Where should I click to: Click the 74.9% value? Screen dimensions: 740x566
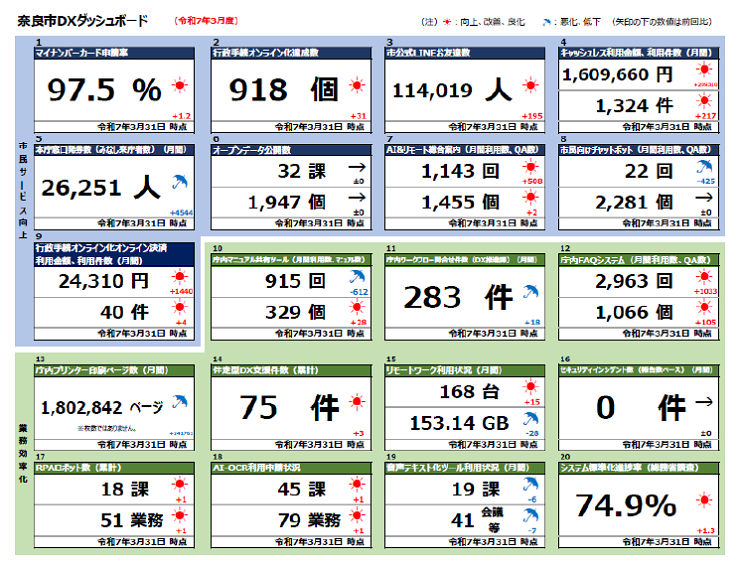626,505
